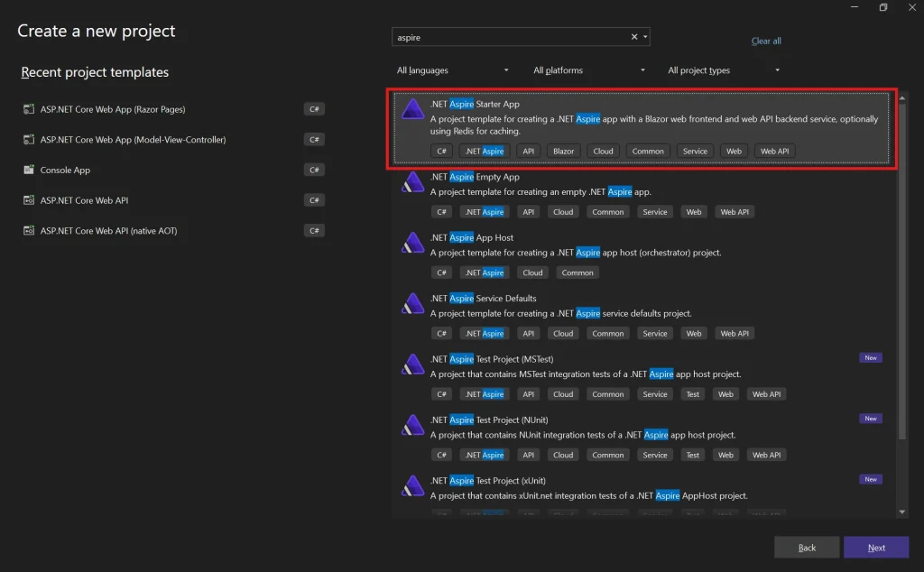The height and width of the screenshot is (572, 924).
Task: Restore down the dialog window
Action: pyautogui.click(x=882, y=7)
